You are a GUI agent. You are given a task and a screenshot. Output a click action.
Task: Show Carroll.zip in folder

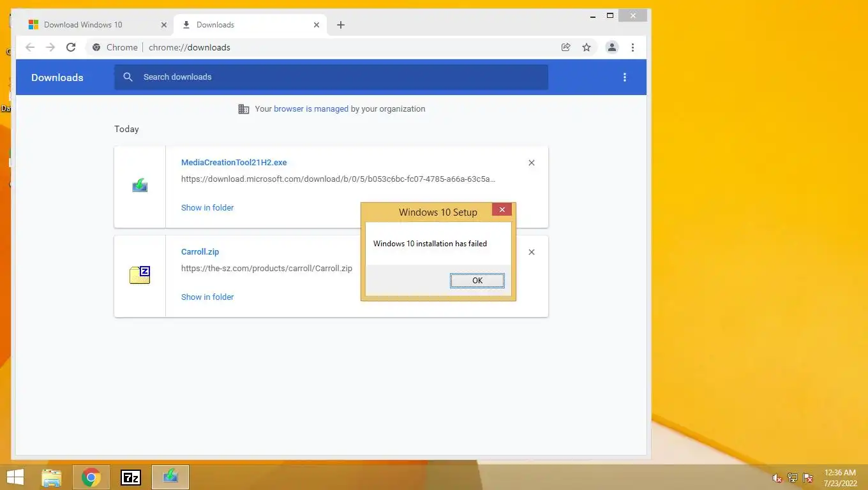click(x=207, y=297)
